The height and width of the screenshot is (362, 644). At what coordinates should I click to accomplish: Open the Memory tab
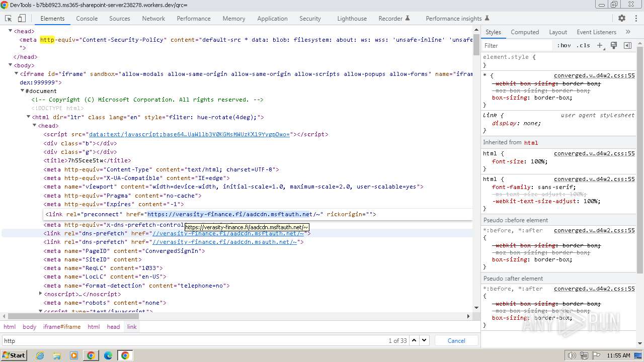[x=234, y=18]
